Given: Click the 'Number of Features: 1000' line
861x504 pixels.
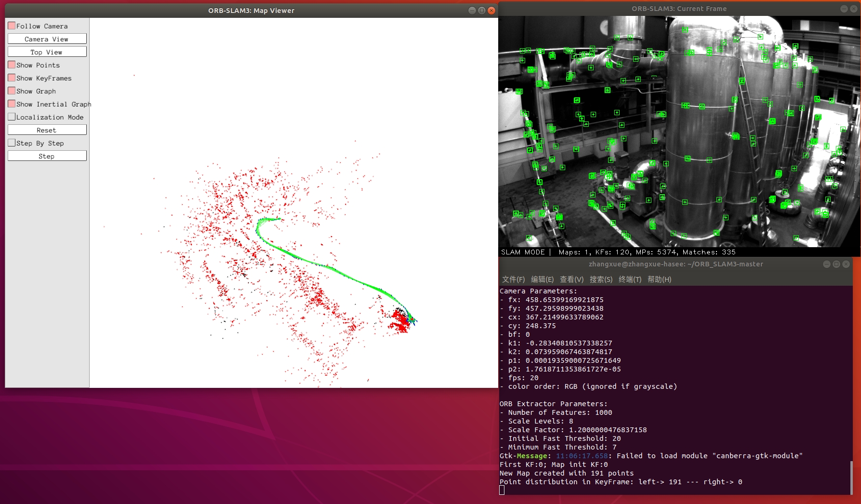Looking at the screenshot, I should [x=556, y=412].
